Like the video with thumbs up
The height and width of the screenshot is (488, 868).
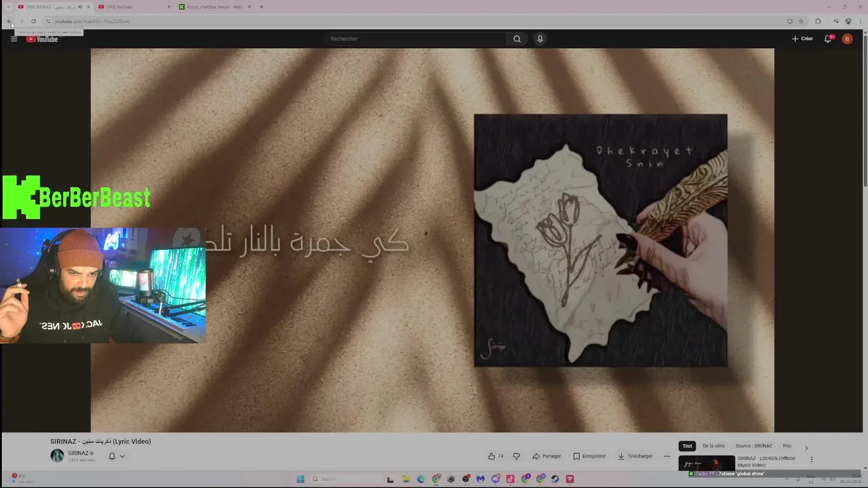[496, 456]
